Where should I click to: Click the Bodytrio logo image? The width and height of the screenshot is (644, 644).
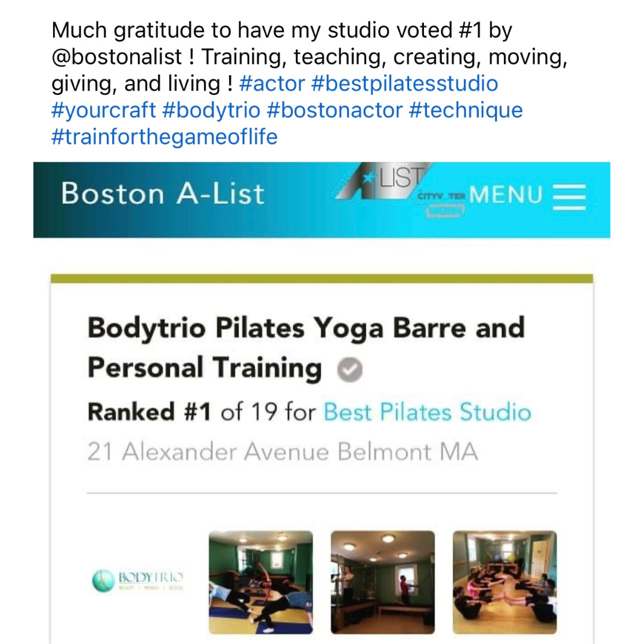point(138,580)
